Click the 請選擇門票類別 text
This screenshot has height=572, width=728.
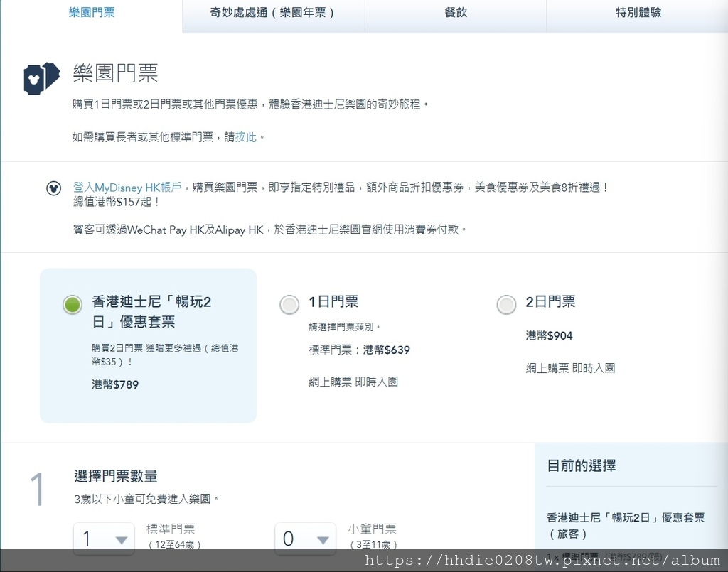[345, 327]
